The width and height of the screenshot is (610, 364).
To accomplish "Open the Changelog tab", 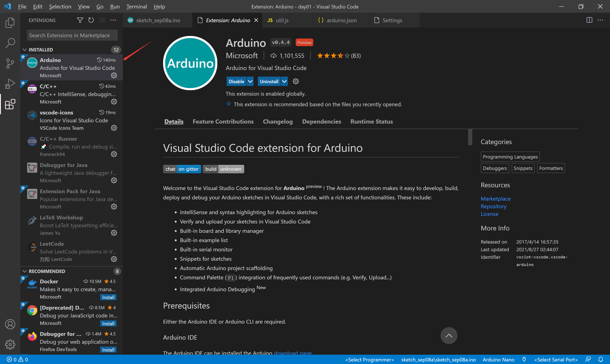I will 278,121.
